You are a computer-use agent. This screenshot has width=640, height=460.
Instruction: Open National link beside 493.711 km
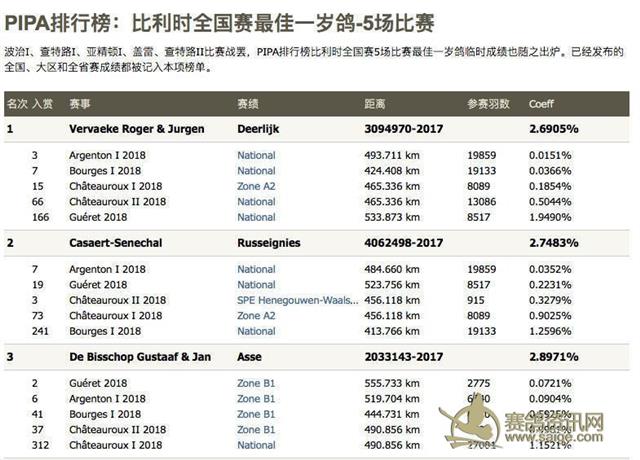[x=256, y=156]
